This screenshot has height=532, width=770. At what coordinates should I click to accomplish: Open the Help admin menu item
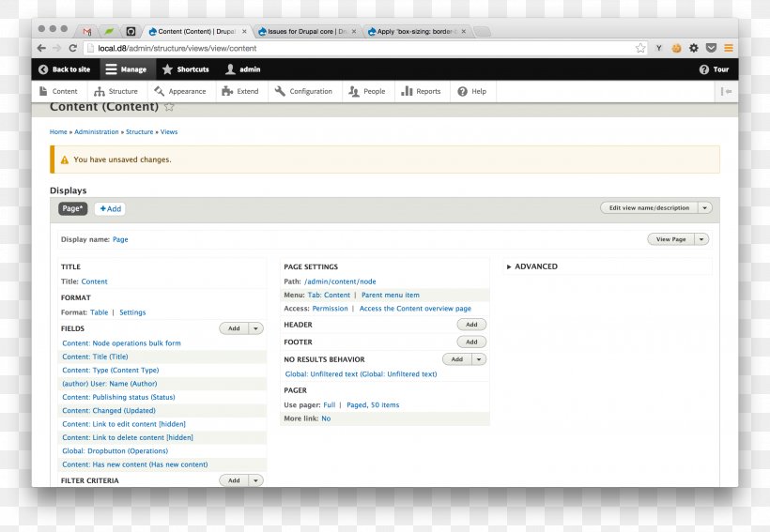click(472, 91)
